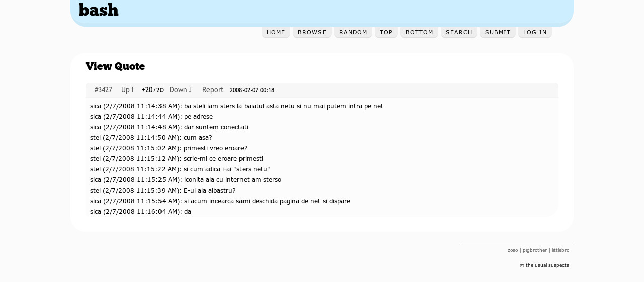
Task: Open quote permalink #3427
Action: 103,90
